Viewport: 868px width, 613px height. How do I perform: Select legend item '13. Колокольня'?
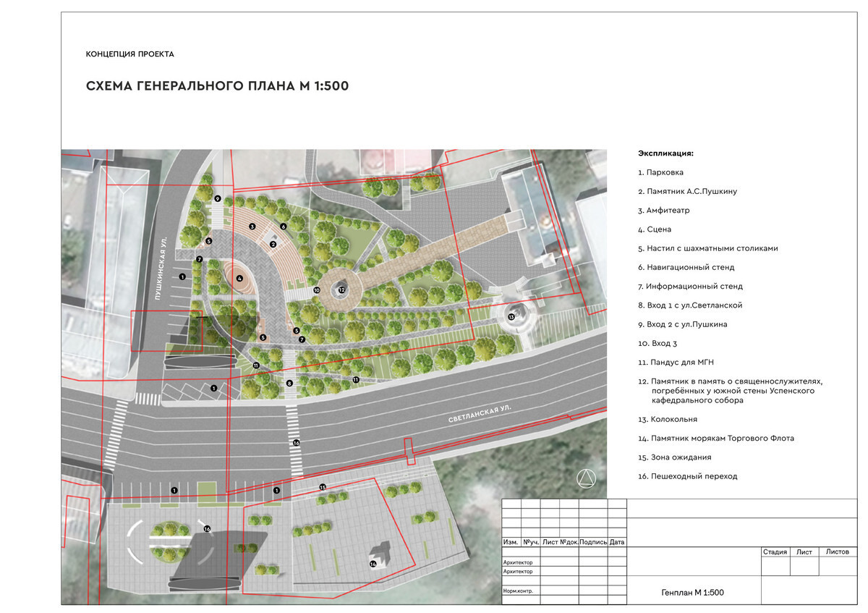click(x=668, y=419)
